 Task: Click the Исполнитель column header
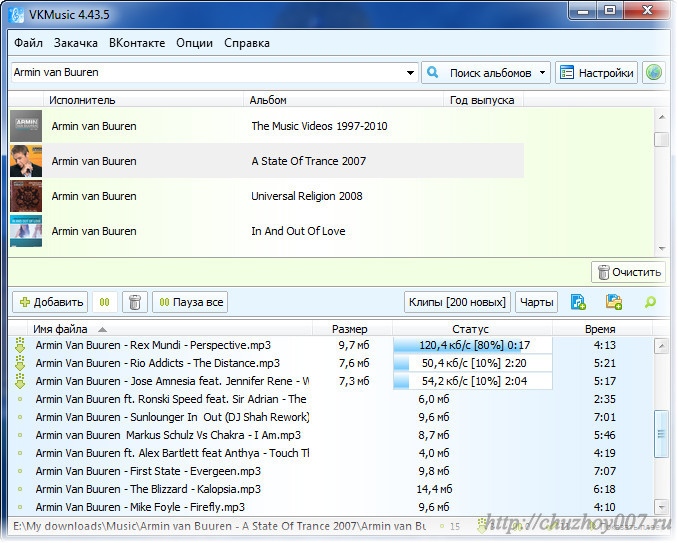coord(143,100)
